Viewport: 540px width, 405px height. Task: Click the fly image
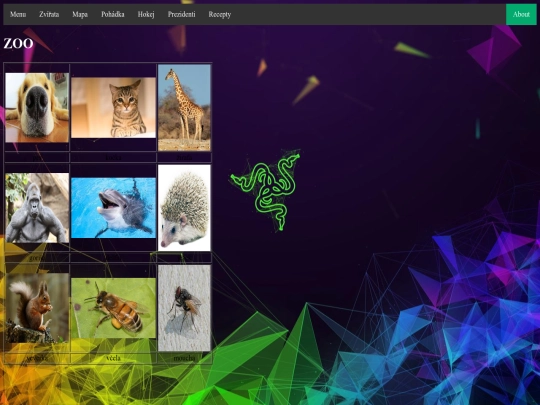tap(184, 308)
